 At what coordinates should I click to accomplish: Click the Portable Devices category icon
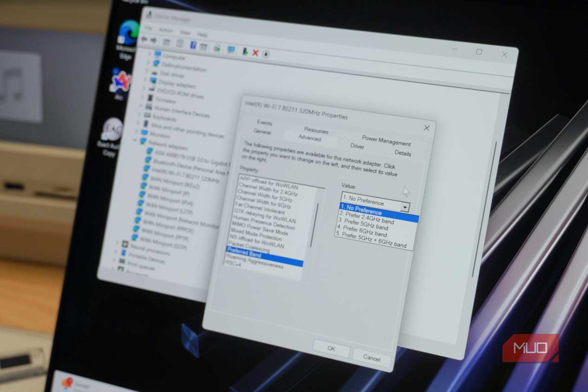click(123, 253)
